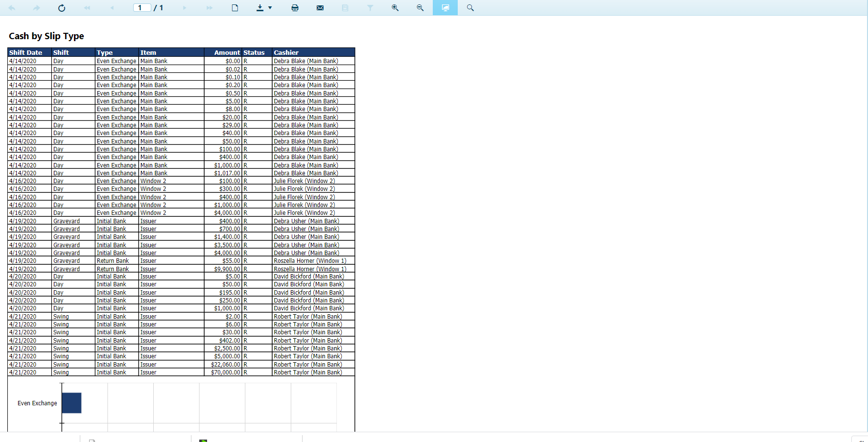
Task: Zoom out with the magnifier minus icon
Action: click(420, 8)
